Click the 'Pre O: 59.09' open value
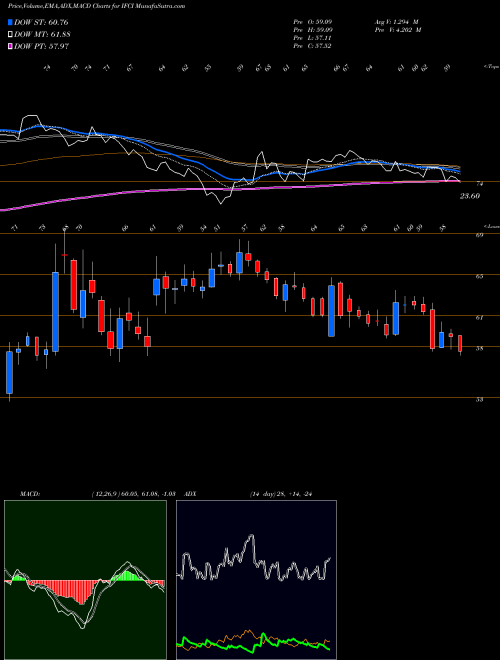This screenshot has width=500, height=660. pos(314,21)
